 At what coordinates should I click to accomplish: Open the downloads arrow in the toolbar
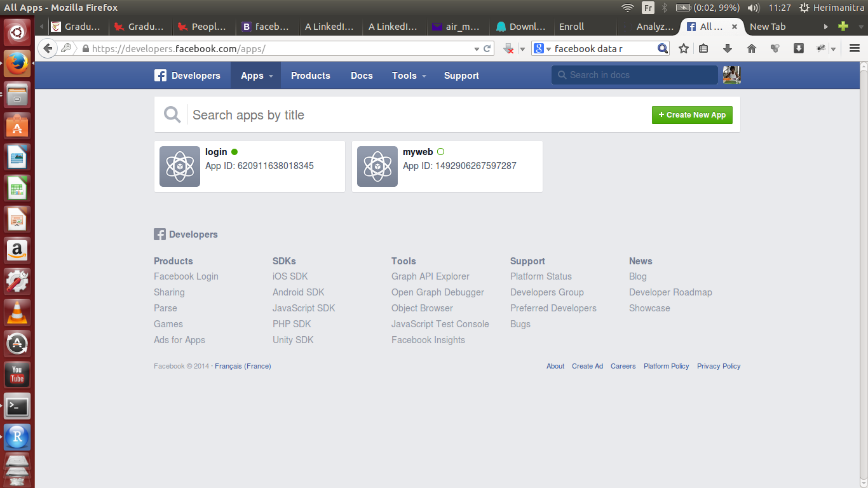point(728,48)
